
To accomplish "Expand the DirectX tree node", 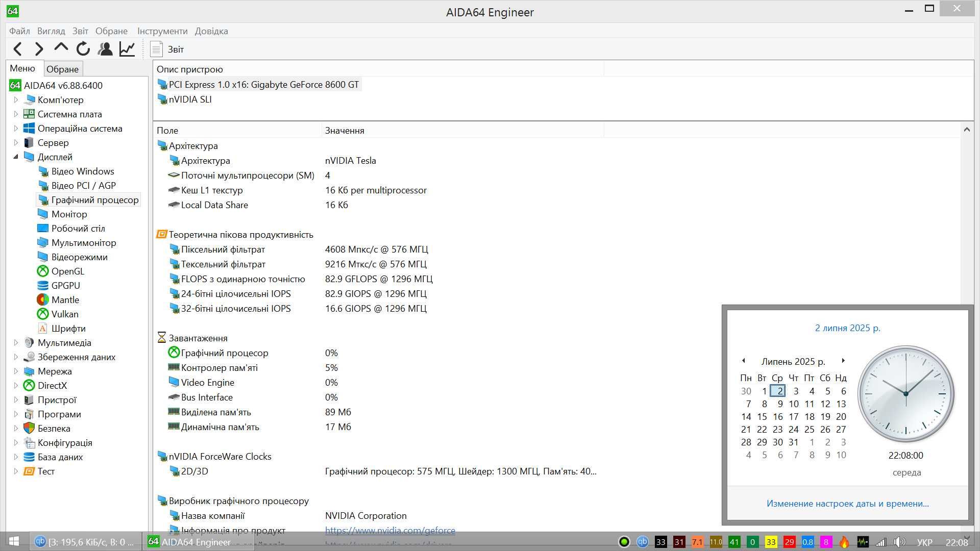I will coord(15,386).
